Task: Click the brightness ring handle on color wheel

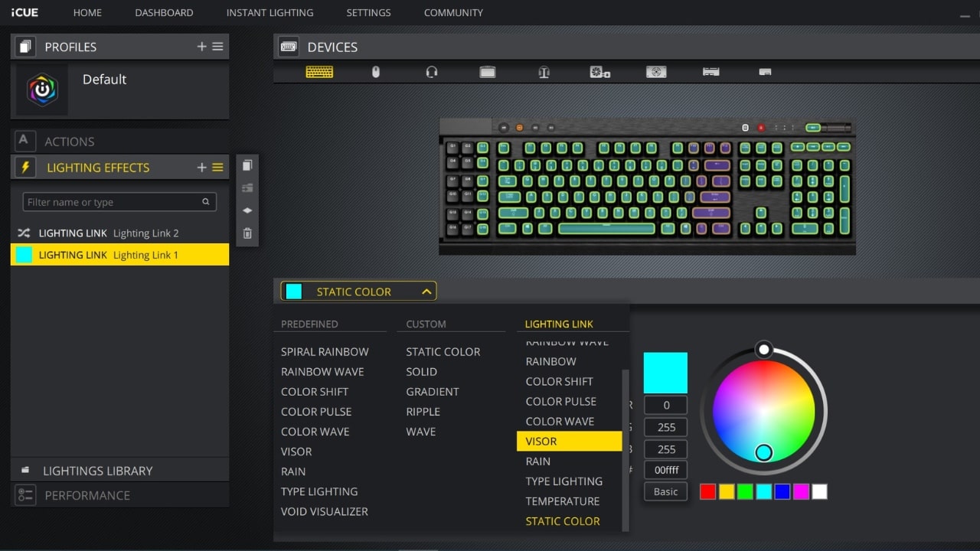Action: [x=763, y=350]
